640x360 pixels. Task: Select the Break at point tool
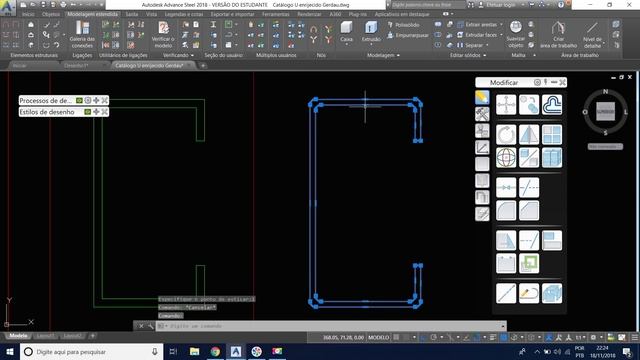coord(506,187)
